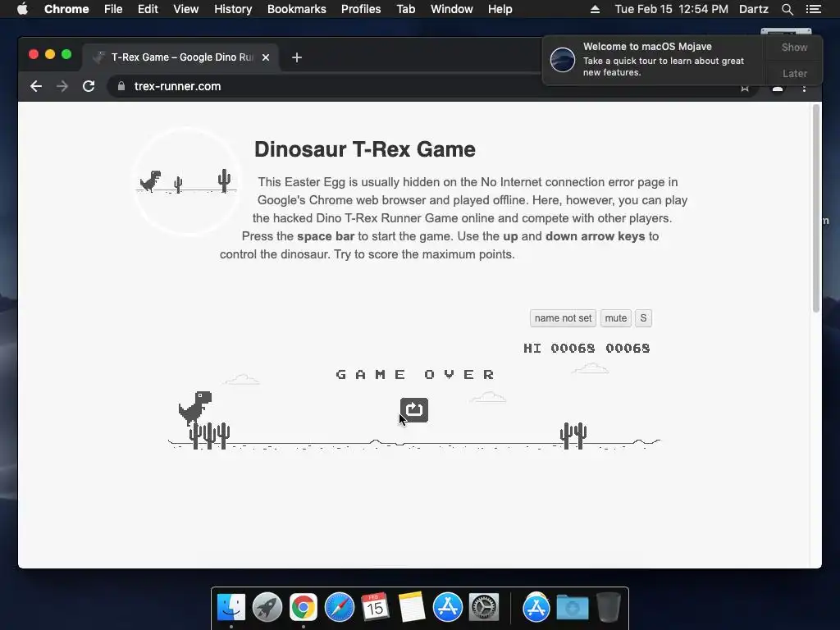View site info via the lock icon
Viewport: 840px width, 630px height.
point(121,86)
